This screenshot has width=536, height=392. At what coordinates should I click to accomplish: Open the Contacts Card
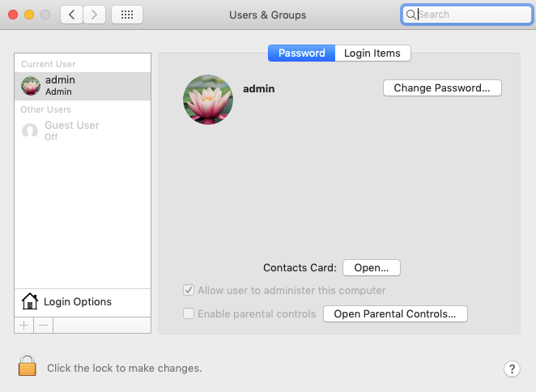tap(372, 267)
